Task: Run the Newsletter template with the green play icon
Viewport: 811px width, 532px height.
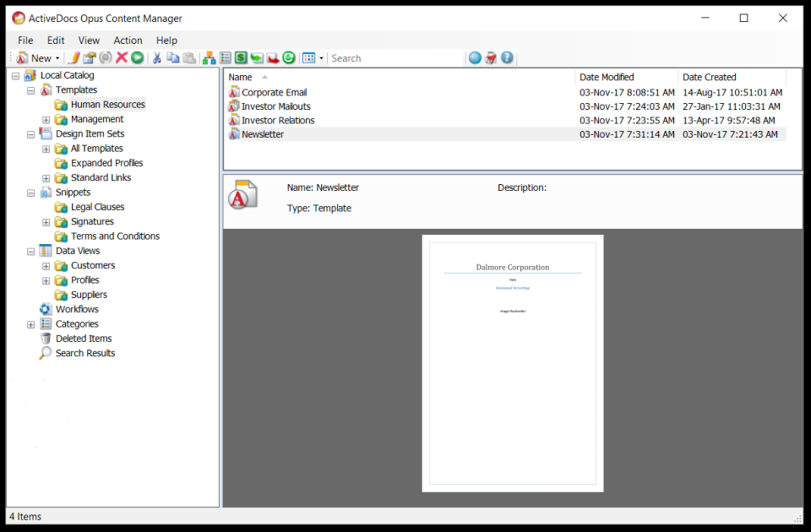Action: [x=137, y=57]
